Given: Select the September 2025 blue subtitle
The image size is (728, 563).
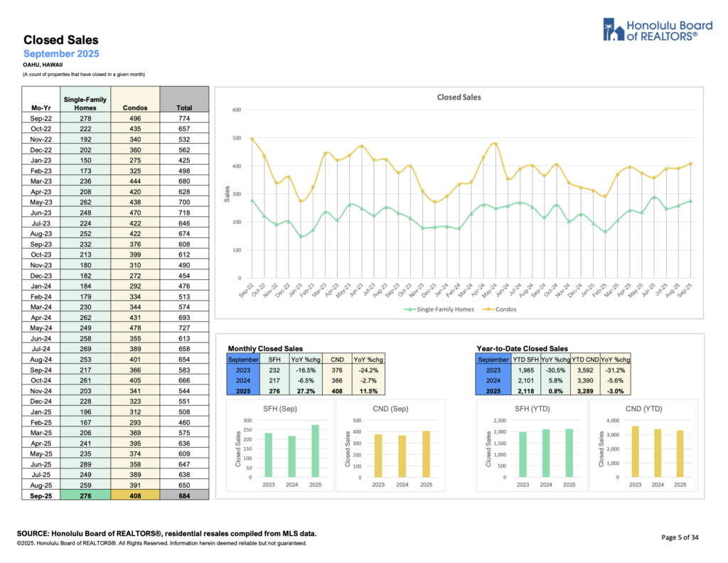Looking at the screenshot, I should coord(61,54).
